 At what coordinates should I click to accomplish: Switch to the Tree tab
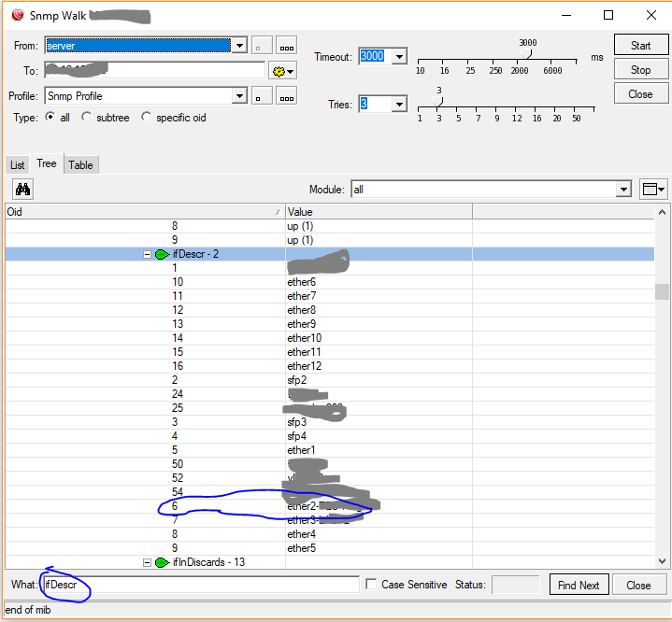click(x=47, y=163)
